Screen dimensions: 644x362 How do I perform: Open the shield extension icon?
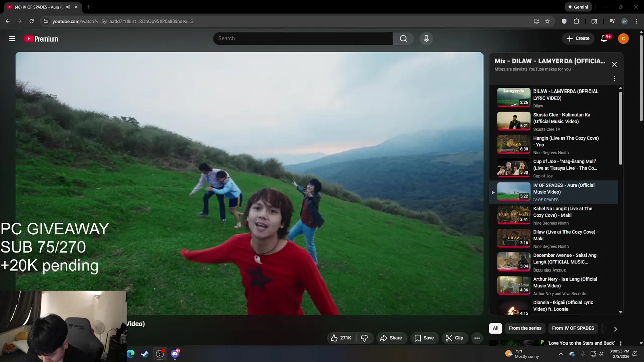[x=564, y=21]
